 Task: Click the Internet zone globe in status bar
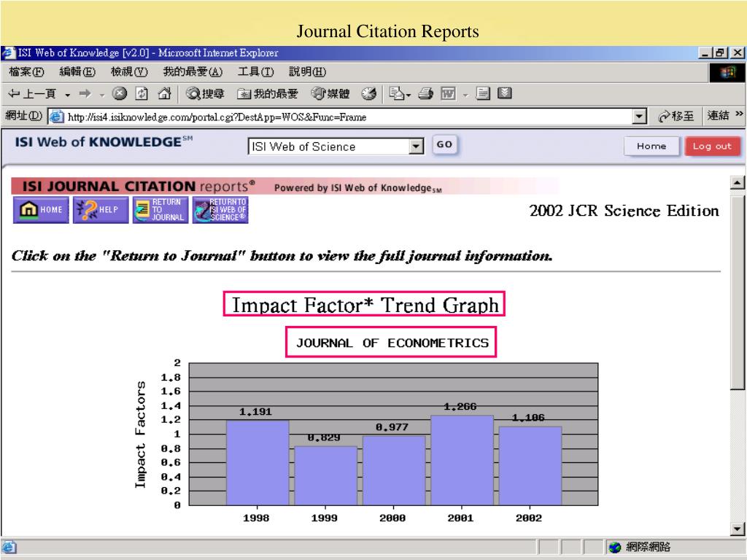click(615, 547)
